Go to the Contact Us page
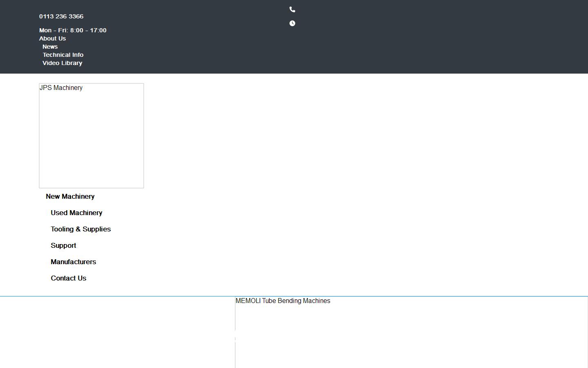The width and height of the screenshot is (588, 368). point(68,278)
